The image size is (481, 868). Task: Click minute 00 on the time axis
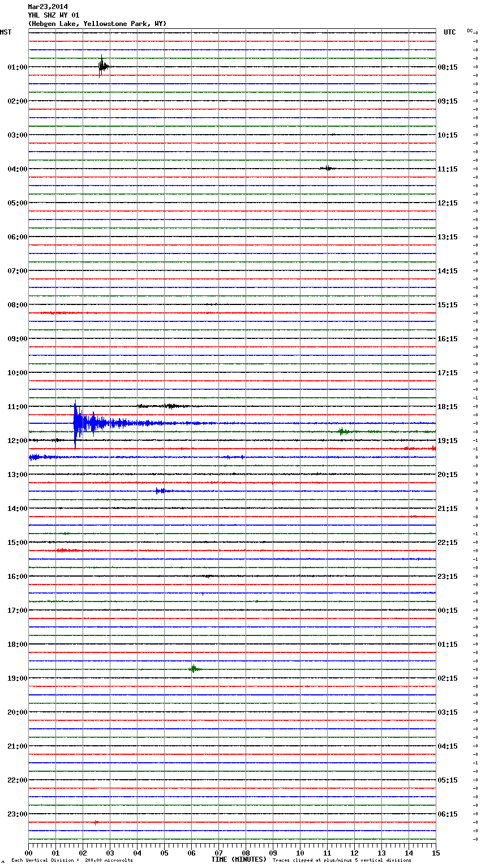(x=28, y=853)
